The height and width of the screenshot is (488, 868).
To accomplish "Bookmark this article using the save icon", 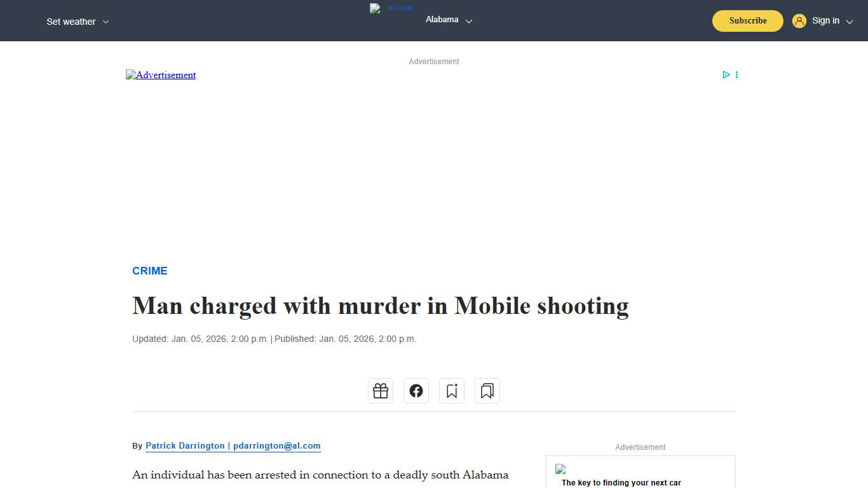I will point(451,390).
